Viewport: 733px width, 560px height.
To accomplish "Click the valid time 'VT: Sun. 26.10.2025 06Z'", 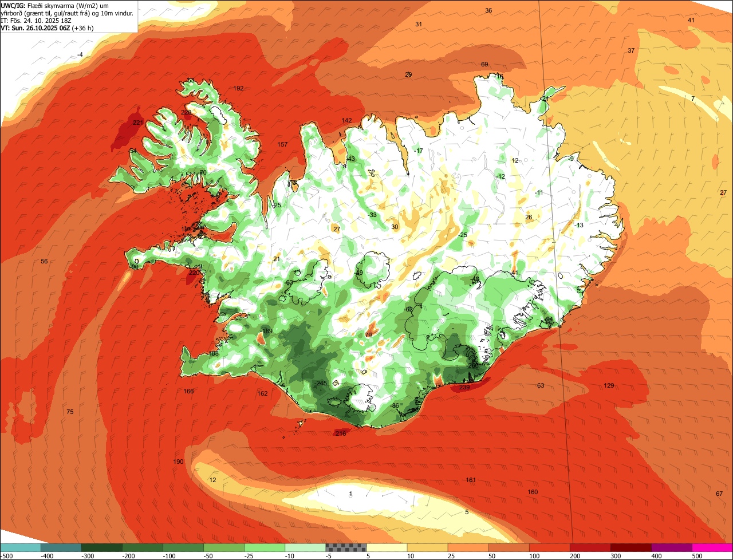I will click(x=36, y=28).
